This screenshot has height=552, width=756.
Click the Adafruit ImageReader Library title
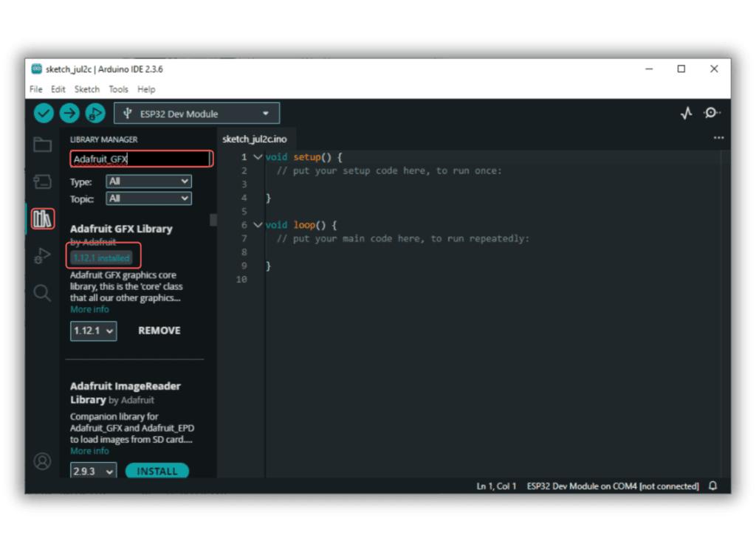[x=126, y=393]
